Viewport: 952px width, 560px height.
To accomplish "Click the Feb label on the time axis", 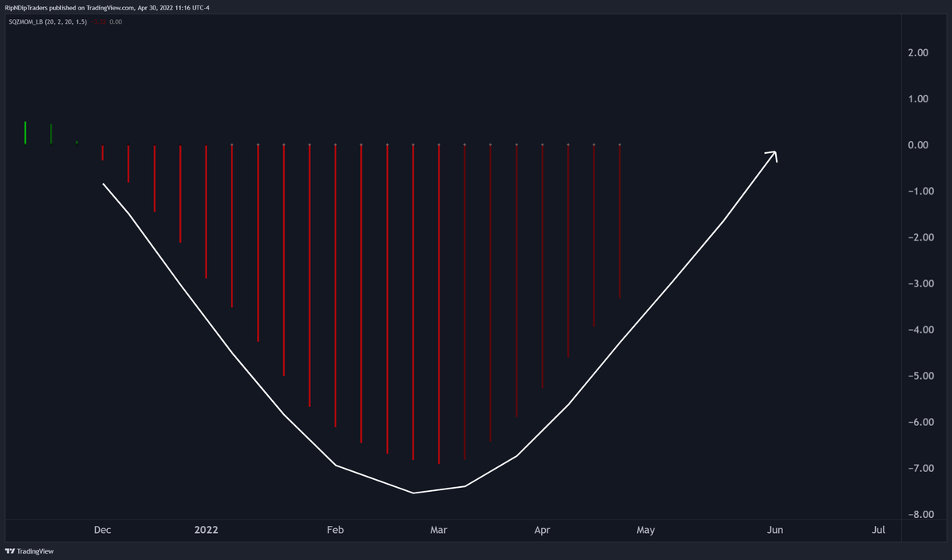I will click(335, 530).
